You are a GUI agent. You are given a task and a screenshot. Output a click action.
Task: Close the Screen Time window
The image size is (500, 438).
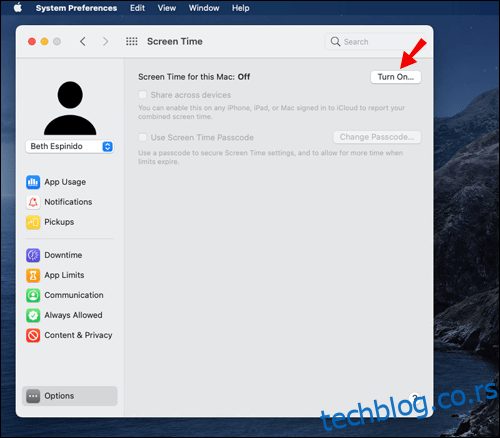(x=32, y=41)
